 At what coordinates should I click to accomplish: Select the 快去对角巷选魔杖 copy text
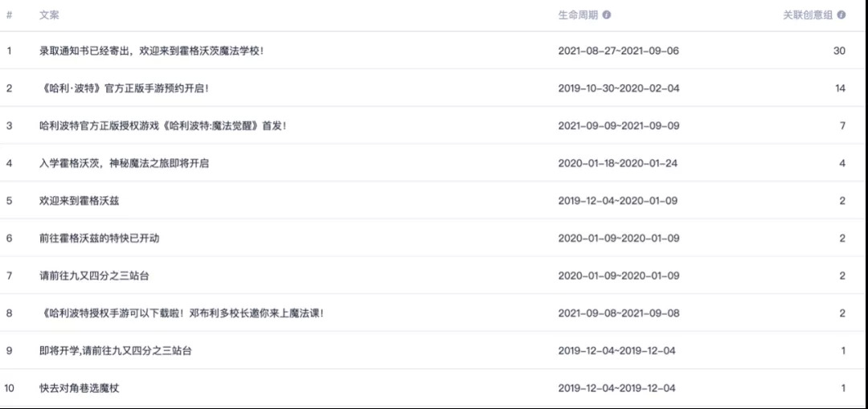[80, 388]
